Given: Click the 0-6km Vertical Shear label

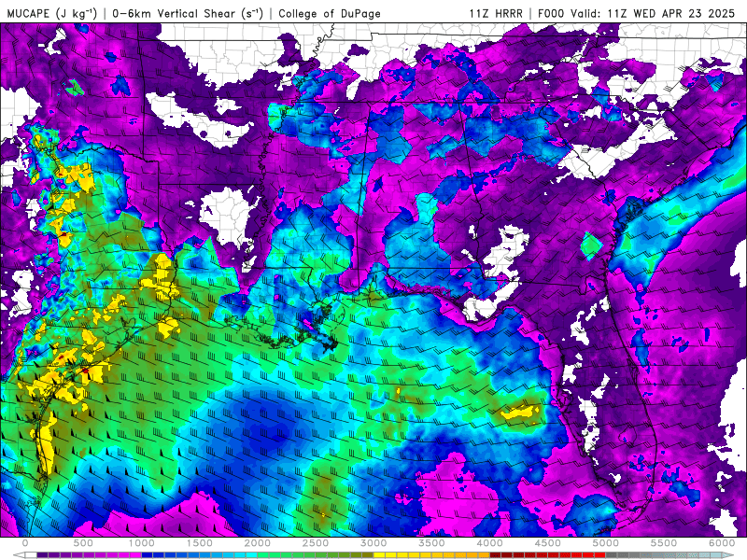Looking at the screenshot, I should tap(188, 13).
